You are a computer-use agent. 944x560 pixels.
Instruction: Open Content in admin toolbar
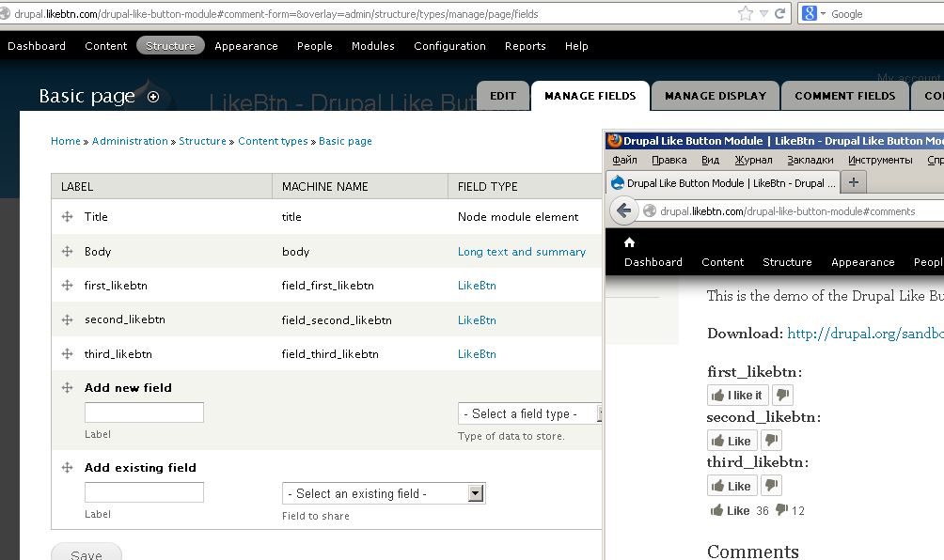point(106,46)
